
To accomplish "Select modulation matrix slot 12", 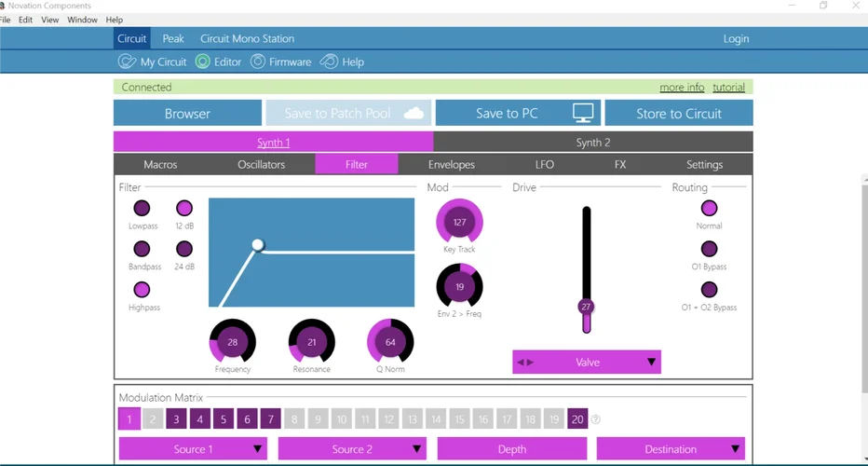I will pyautogui.click(x=388, y=419).
